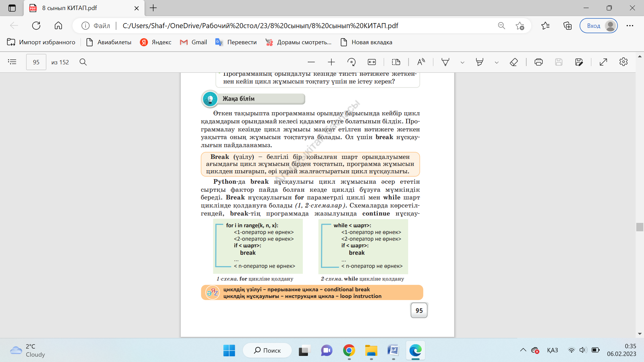The image size is (644, 362).
Task: Open Page view options
Action: 396,62
